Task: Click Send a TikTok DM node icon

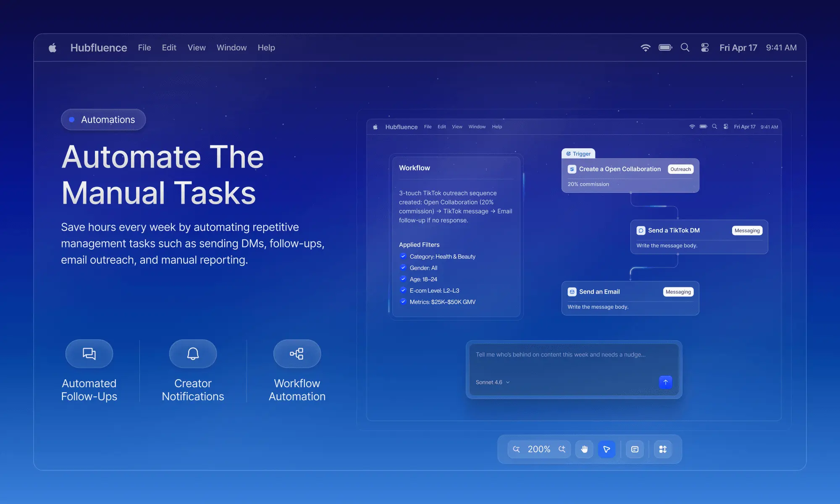Action: (x=641, y=231)
